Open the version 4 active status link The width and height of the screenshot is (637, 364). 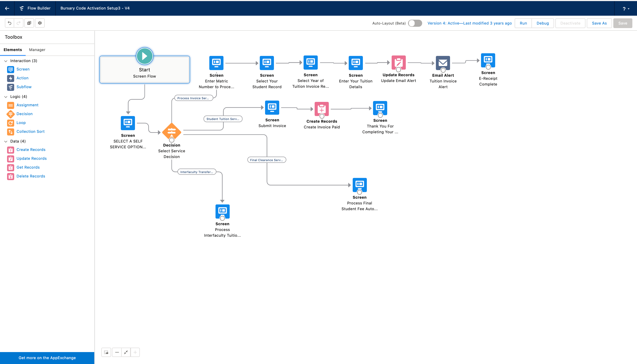[469, 23]
